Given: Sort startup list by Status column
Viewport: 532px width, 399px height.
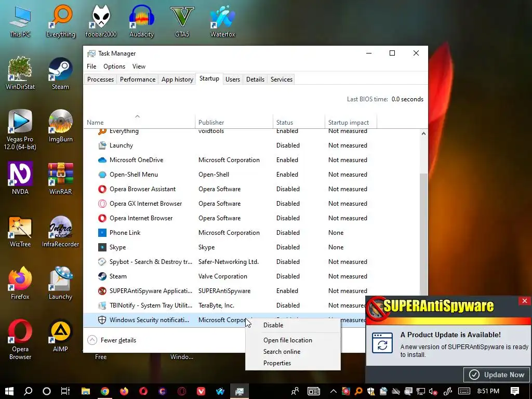Looking at the screenshot, I should point(299,122).
